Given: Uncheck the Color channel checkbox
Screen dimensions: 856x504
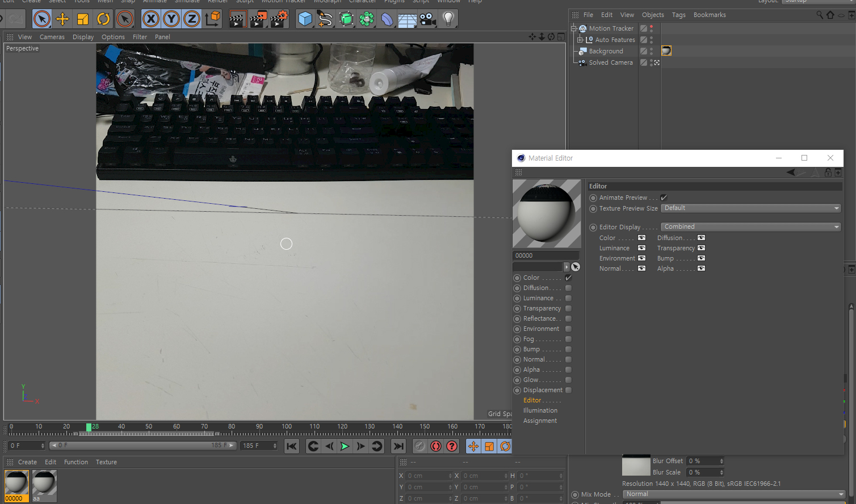Looking at the screenshot, I should click(568, 278).
